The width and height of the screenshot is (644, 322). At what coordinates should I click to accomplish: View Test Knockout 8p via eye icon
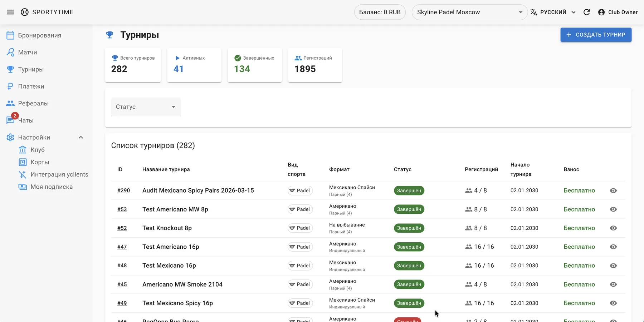(x=613, y=228)
